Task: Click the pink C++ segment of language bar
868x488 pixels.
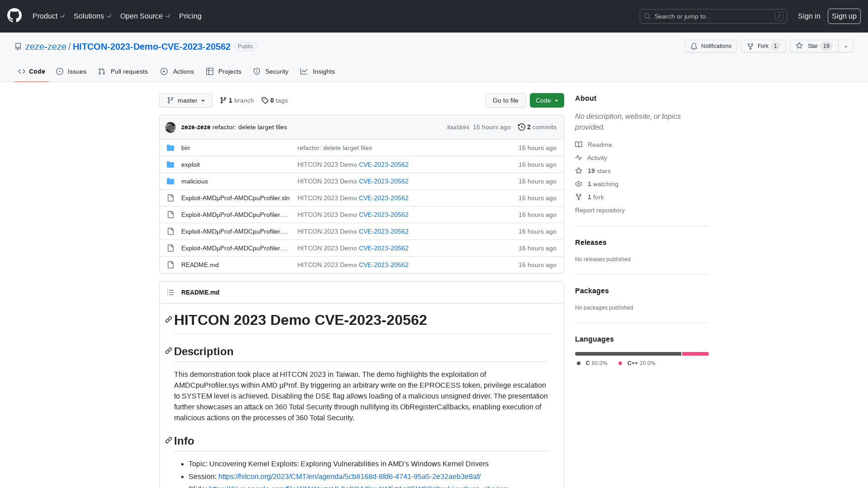Action: click(695, 354)
